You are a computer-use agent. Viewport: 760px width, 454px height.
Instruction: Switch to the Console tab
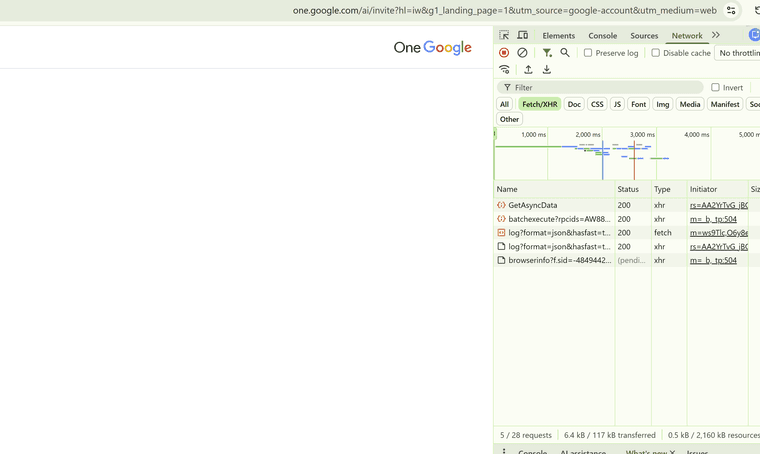click(x=602, y=36)
